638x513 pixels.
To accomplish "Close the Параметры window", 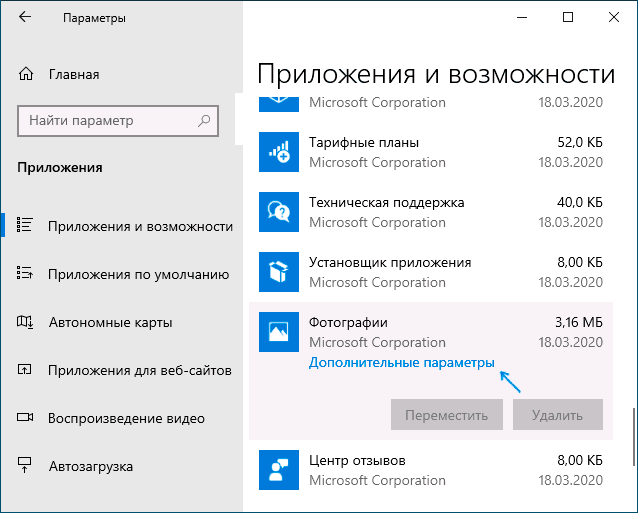I will point(614,17).
